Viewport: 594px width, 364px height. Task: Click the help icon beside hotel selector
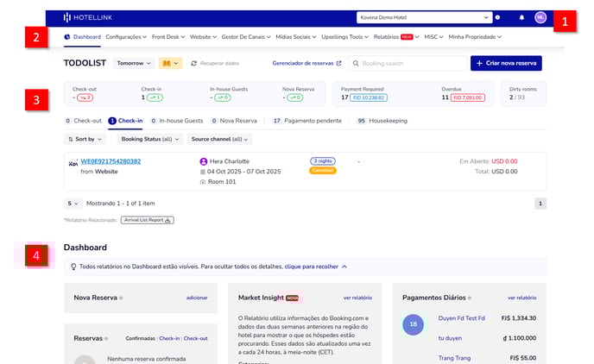coord(497,17)
